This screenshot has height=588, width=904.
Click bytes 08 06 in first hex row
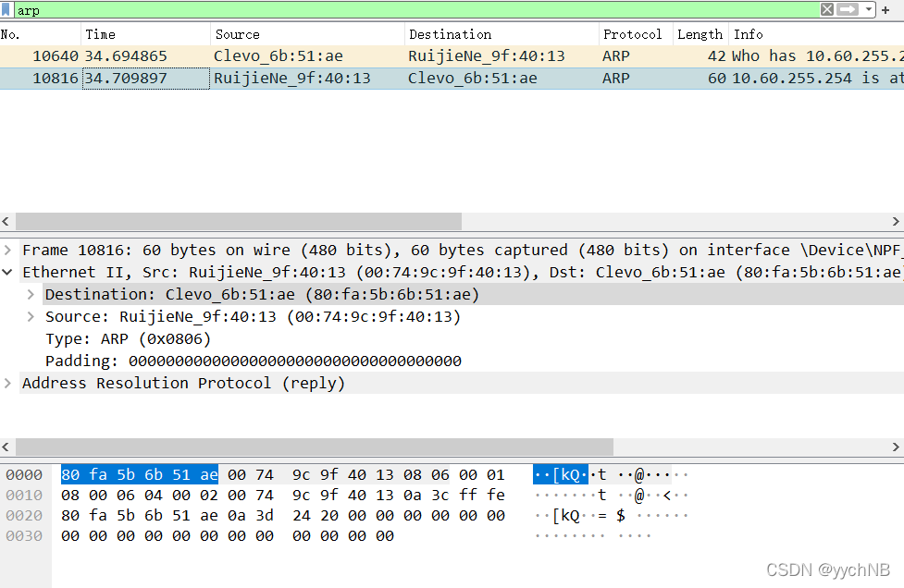(x=426, y=474)
